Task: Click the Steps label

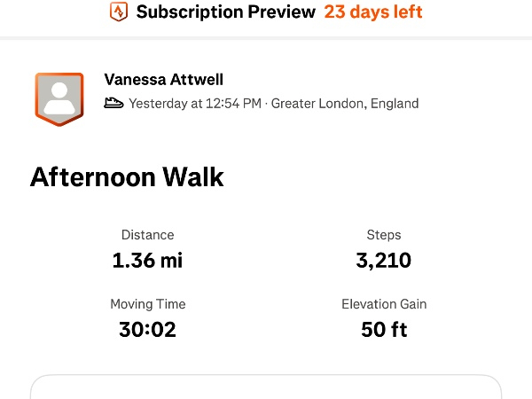Action: [384, 235]
